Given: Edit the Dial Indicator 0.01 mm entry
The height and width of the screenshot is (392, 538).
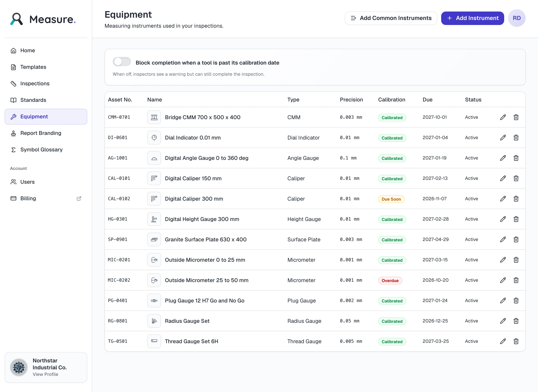Looking at the screenshot, I should point(503,138).
